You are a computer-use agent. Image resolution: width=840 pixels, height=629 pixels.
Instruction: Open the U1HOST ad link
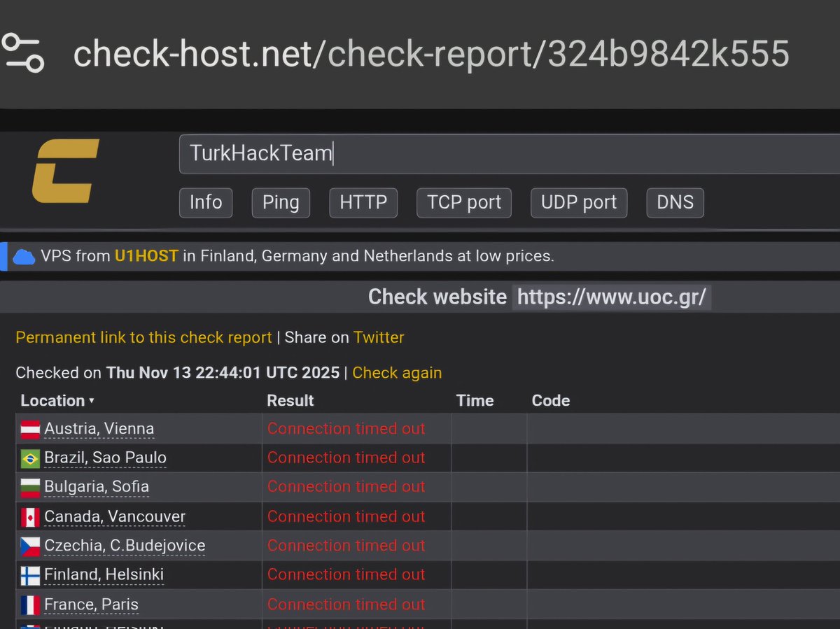coord(146,256)
